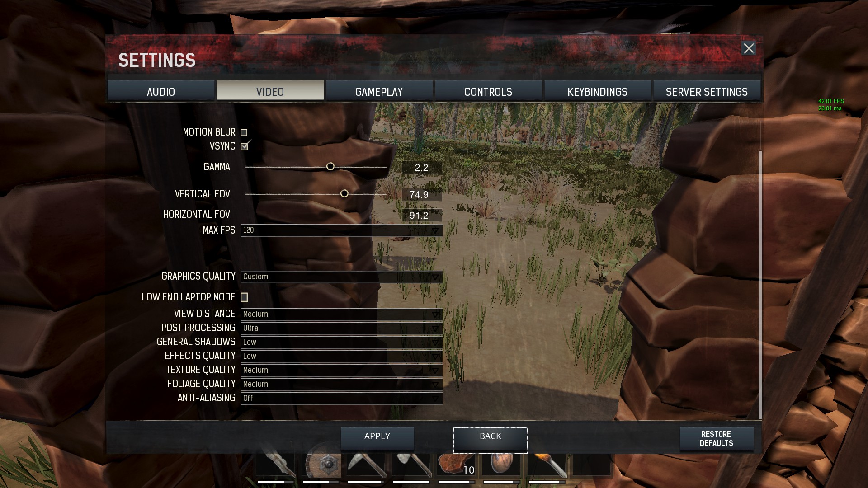The image size is (868, 488).
Task: Click the Apply button to save settings
Action: 377,436
